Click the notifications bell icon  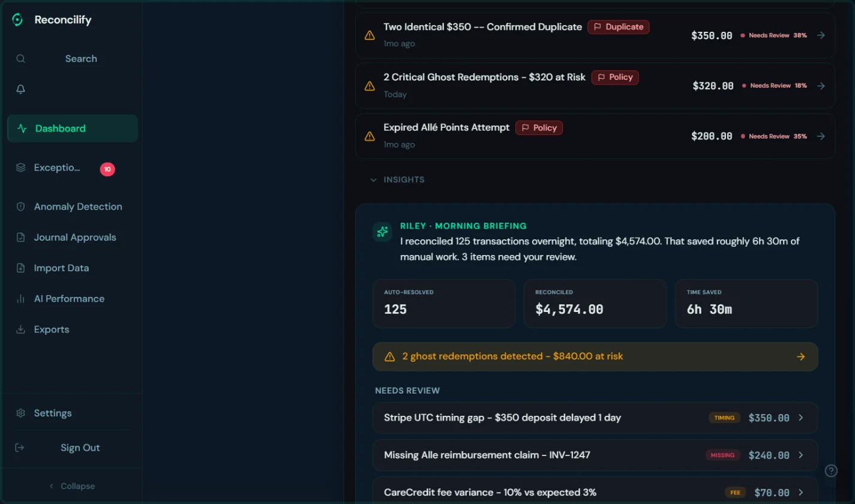(20, 89)
